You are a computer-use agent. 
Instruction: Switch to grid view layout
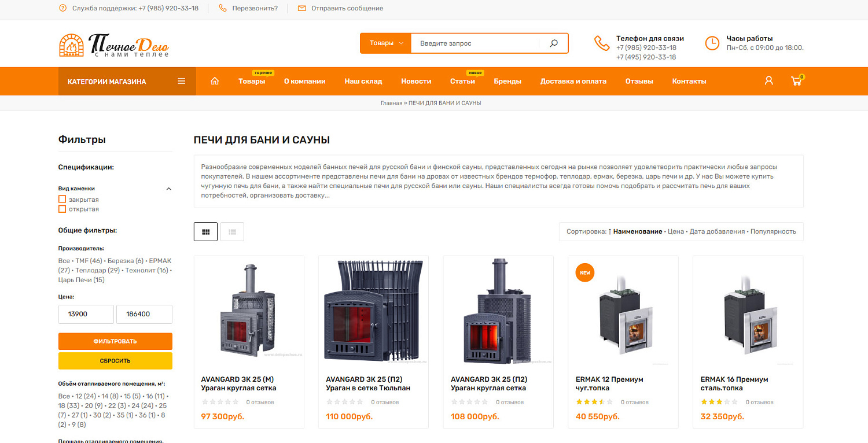click(x=205, y=231)
